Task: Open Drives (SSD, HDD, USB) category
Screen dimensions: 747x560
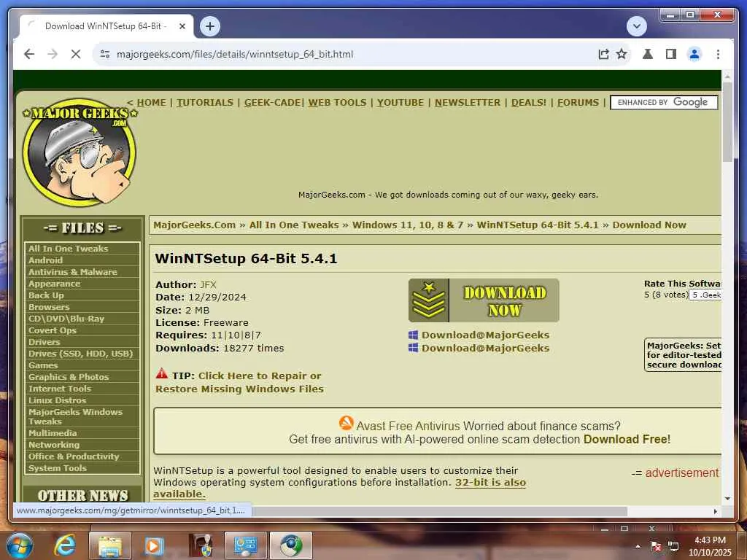Action: (80, 354)
